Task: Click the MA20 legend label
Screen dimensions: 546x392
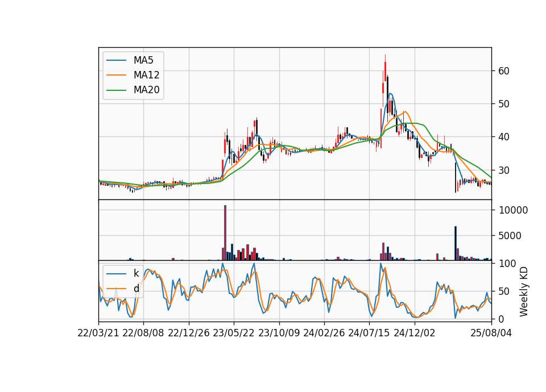Action: point(146,90)
